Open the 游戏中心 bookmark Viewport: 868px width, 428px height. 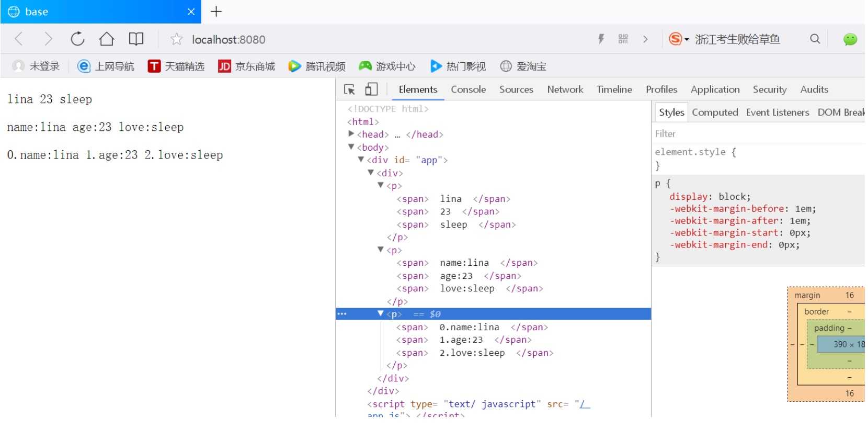pos(387,66)
